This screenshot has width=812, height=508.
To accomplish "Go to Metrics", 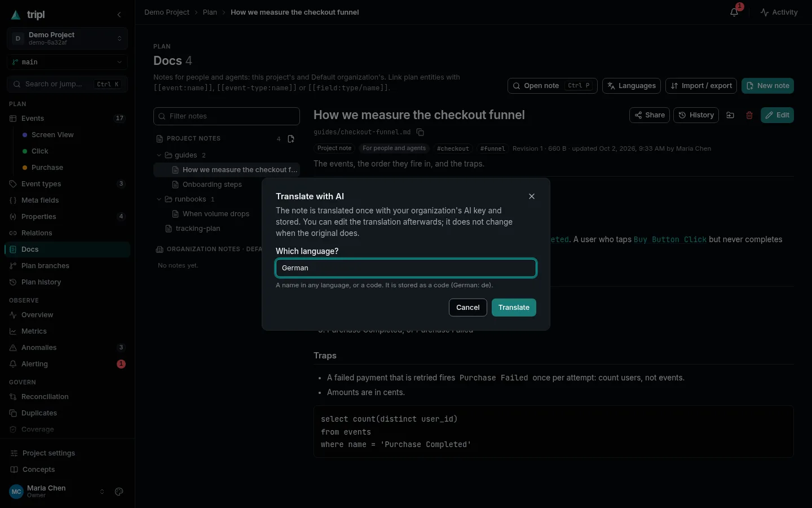I will pos(68,331).
